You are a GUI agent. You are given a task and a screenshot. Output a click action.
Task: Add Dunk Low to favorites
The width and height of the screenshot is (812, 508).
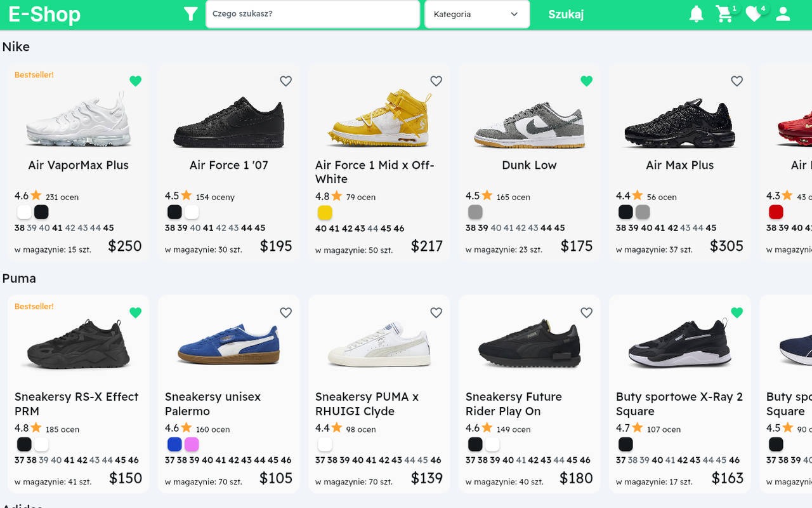pyautogui.click(x=586, y=81)
